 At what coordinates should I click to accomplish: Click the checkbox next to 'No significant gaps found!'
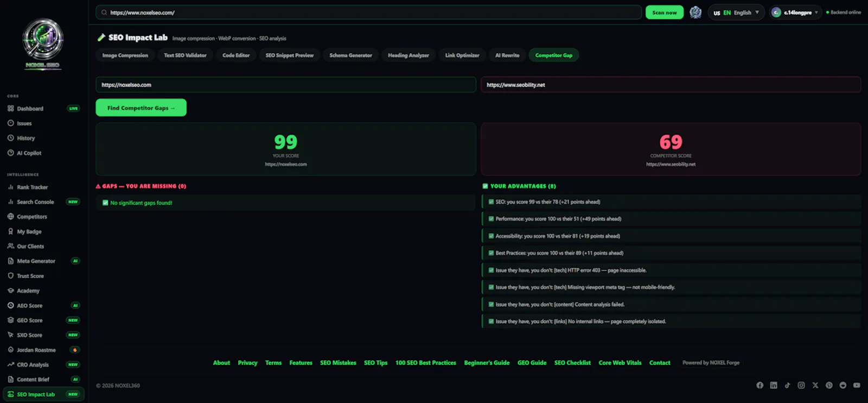[105, 203]
